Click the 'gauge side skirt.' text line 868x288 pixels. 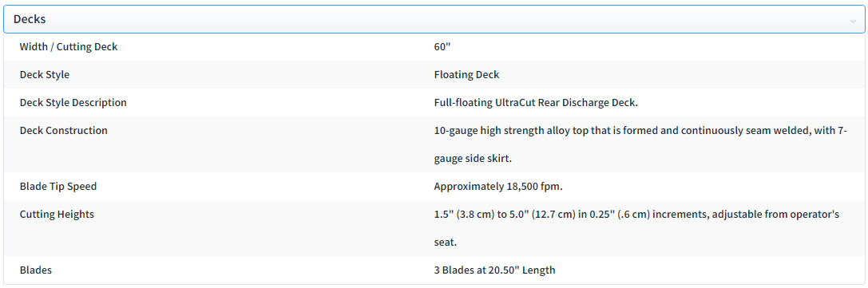tap(473, 159)
